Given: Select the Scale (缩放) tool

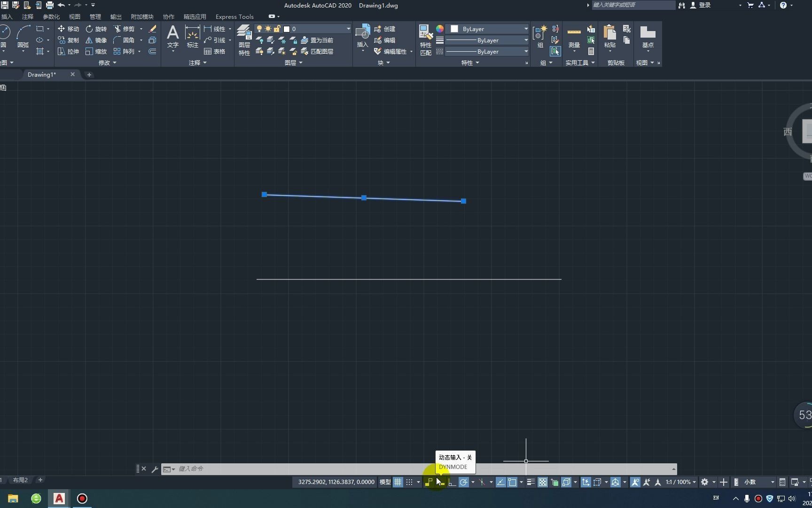Looking at the screenshot, I should click(x=96, y=51).
